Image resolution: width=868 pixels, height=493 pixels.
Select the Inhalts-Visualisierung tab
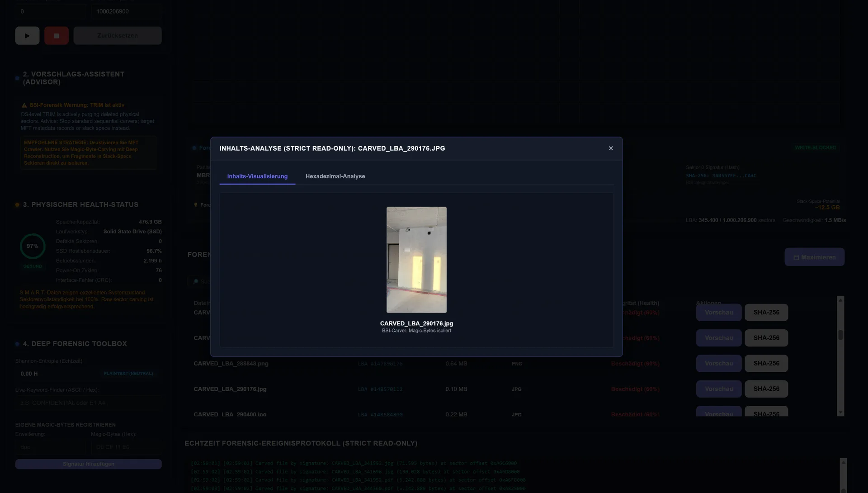tap(257, 176)
